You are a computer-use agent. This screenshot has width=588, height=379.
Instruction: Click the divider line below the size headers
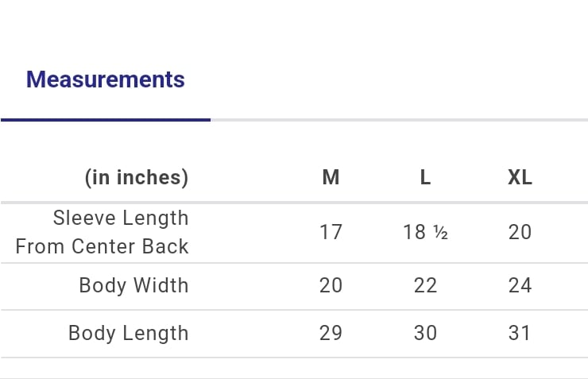294,203
